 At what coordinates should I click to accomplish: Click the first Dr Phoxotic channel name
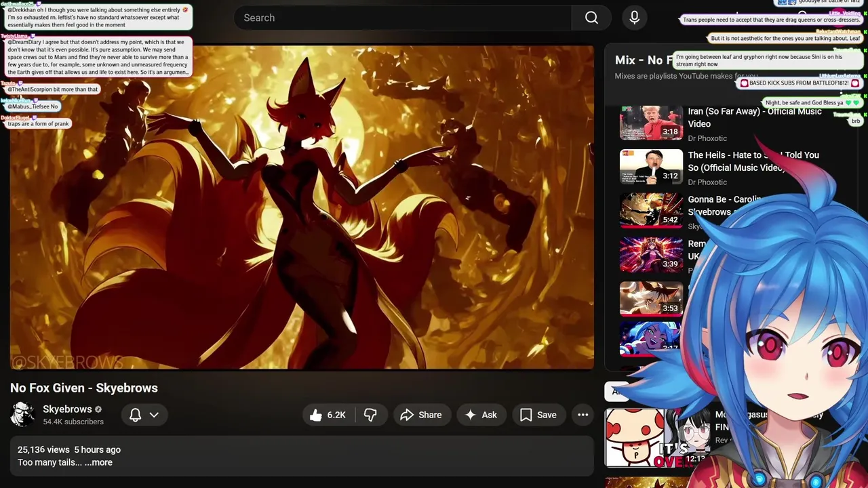click(x=707, y=138)
